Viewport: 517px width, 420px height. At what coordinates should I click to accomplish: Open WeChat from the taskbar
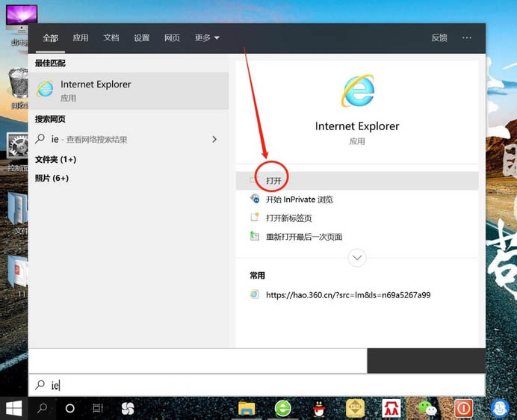pos(427,409)
